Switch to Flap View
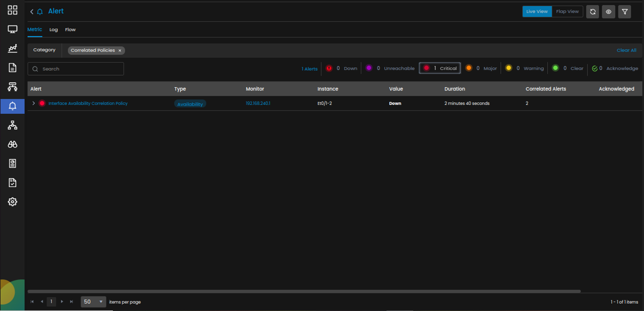This screenshot has height=311, width=644. tap(567, 12)
